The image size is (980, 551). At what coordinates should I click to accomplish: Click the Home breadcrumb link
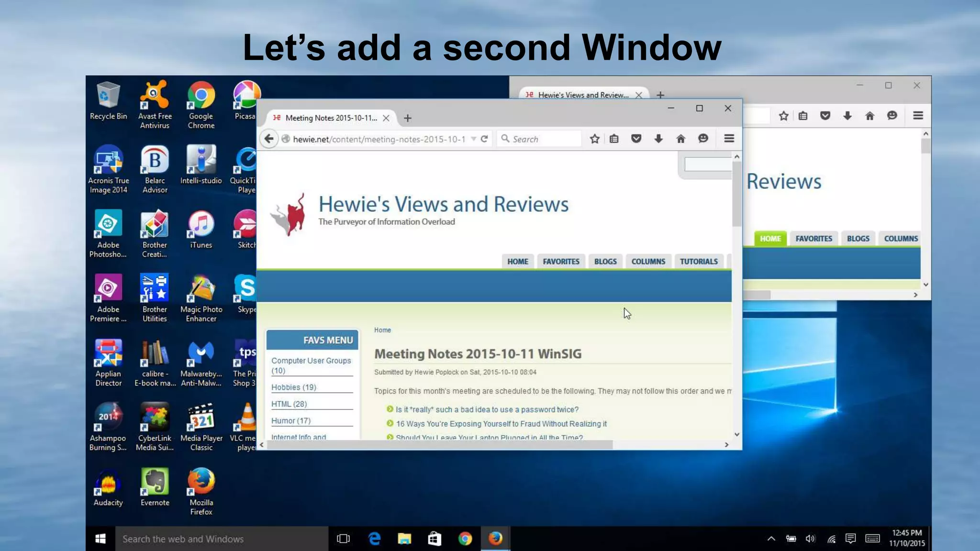[382, 330]
